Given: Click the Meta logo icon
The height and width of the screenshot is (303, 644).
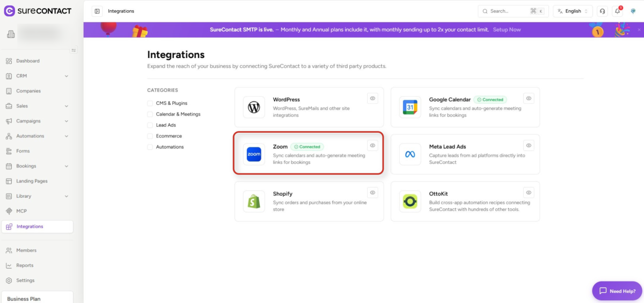Looking at the screenshot, I should point(410,154).
